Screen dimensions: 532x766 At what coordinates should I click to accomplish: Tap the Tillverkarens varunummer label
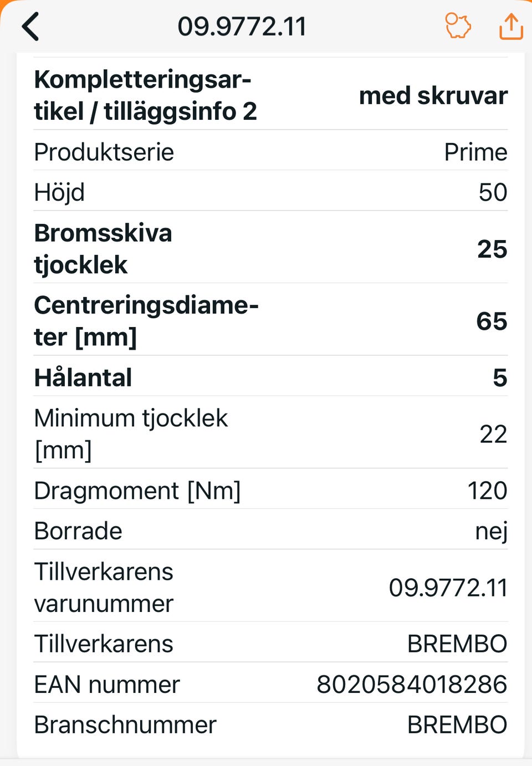coord(104,587)
